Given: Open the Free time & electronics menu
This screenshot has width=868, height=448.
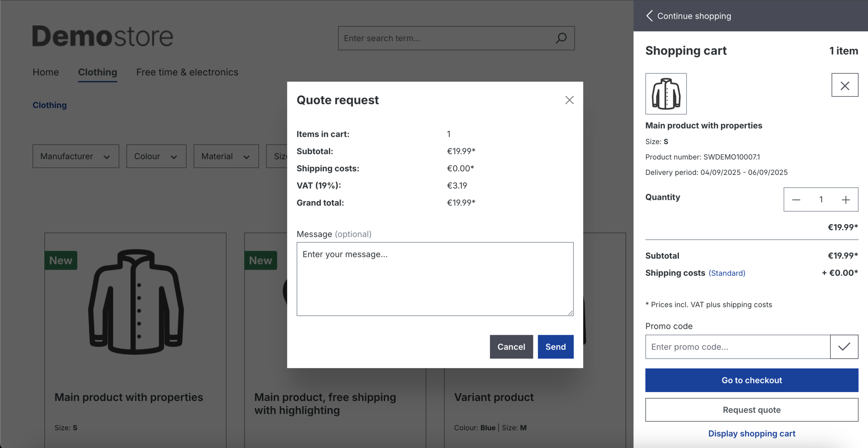Looking at the screenshot, I should [187, 72].
